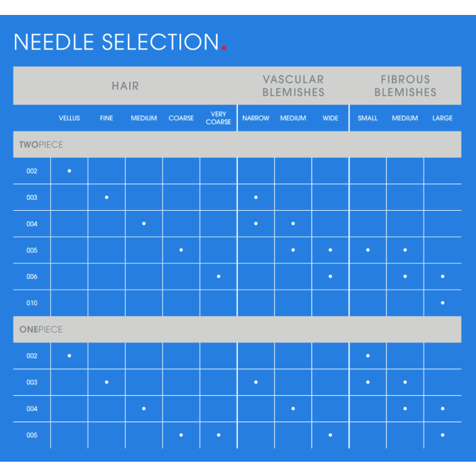
Task: Click the NARROW column label
Action: (256, 118)
